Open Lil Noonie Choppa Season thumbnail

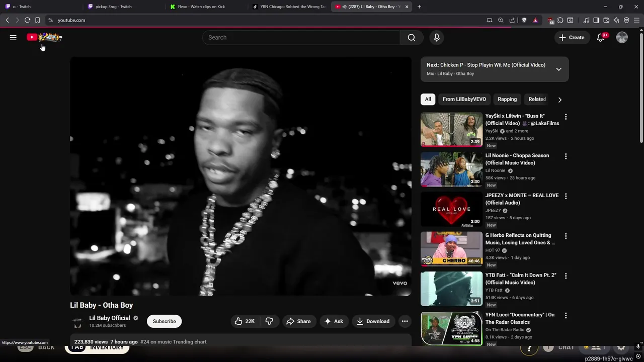[451, 169]
